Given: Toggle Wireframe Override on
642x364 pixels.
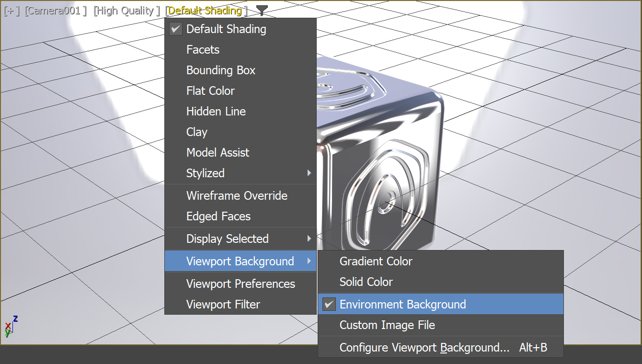Looking at the screenshot, I should 237,195.
